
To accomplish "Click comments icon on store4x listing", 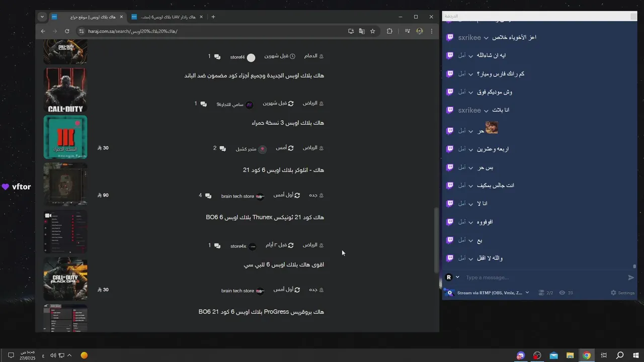I will pyautogui.click(x=217, y=246).
